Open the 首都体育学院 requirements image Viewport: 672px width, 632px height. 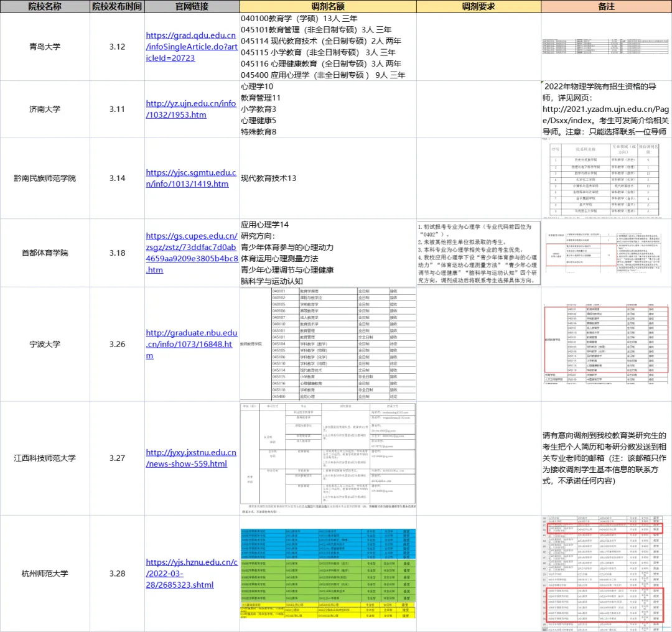coord(478,253)
